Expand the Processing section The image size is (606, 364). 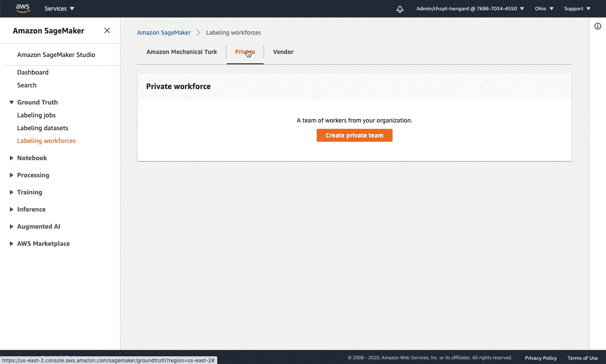12,175
